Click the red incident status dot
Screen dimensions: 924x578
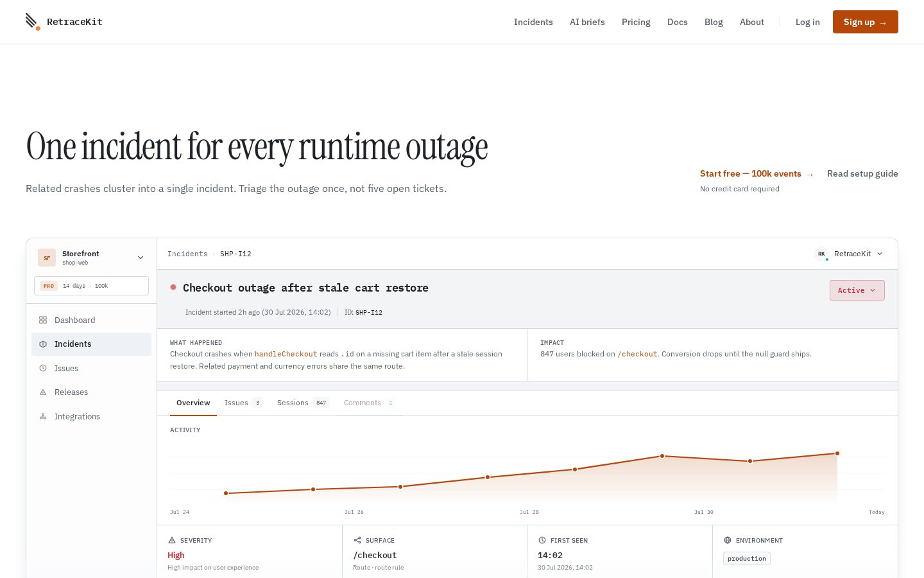click(x=173, y=287)
